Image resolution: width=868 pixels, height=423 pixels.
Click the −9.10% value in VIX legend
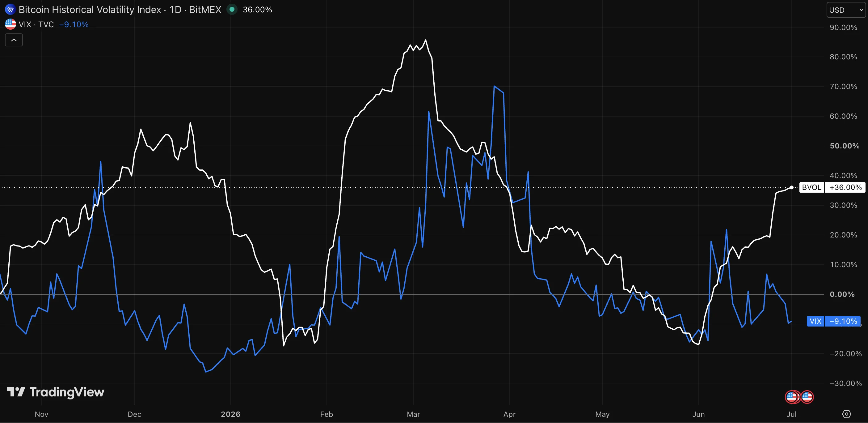pos(74,24)
